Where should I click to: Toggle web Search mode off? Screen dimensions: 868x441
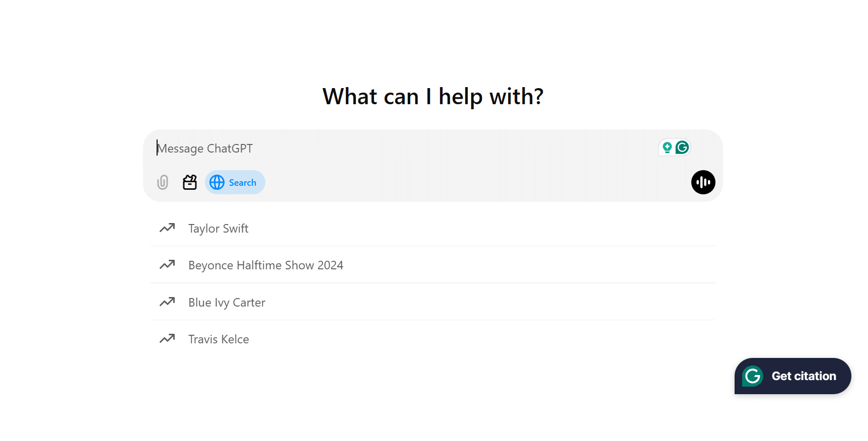click(x=235, y=182)
